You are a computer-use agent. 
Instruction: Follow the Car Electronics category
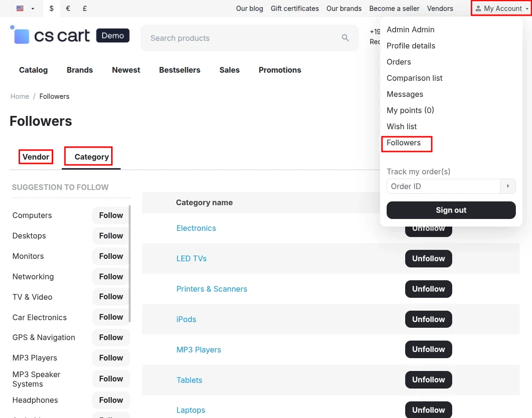111,317
